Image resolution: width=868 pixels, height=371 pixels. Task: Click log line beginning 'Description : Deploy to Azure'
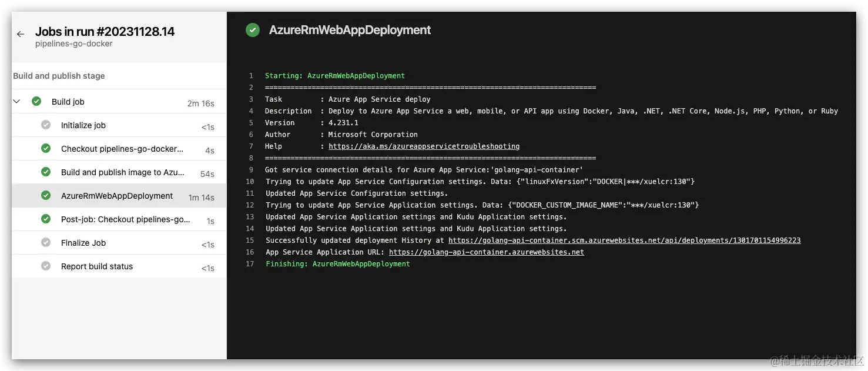coord(551,111)
